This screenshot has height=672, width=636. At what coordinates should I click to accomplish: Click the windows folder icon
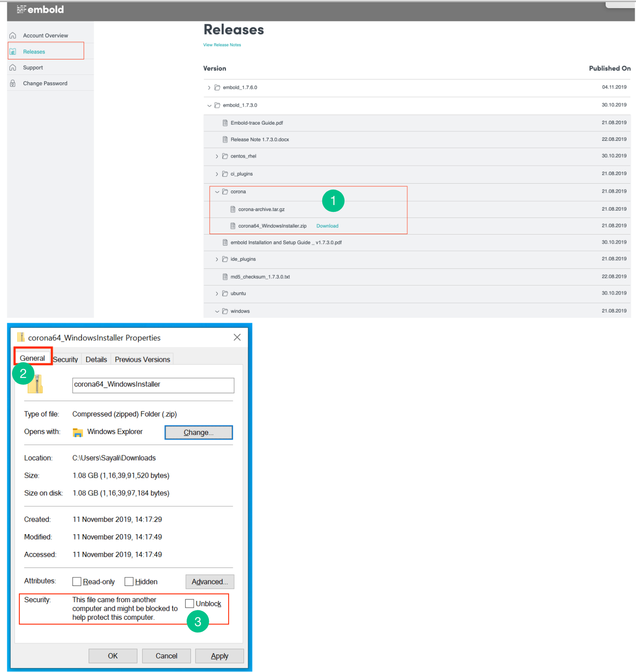(225, 311)
